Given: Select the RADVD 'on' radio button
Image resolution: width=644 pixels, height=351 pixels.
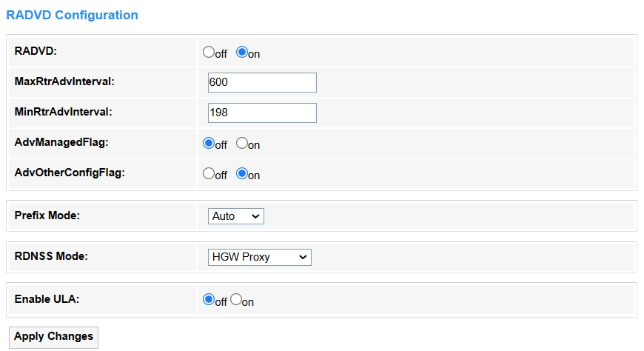Looking at the screenshot, I should click(241, 53).
